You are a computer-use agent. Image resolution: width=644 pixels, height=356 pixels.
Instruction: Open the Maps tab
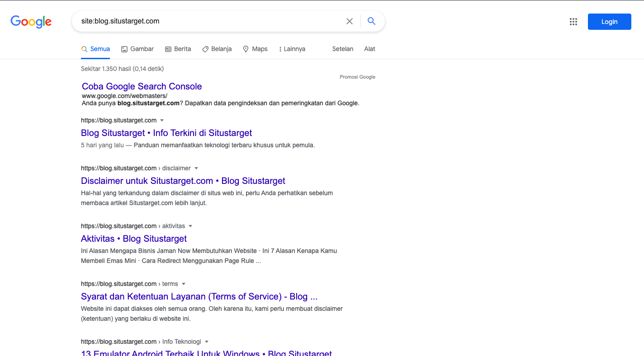pyautogui.click(x=255, y=49)
